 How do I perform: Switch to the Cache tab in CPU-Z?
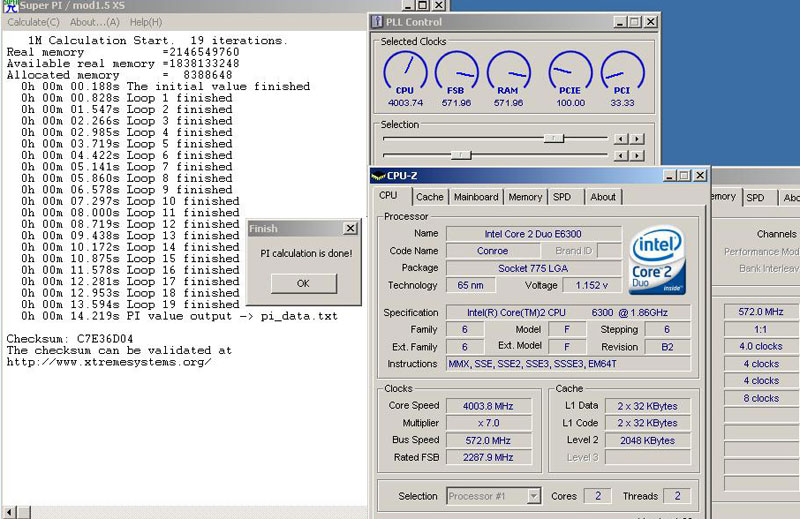(430, 197)
